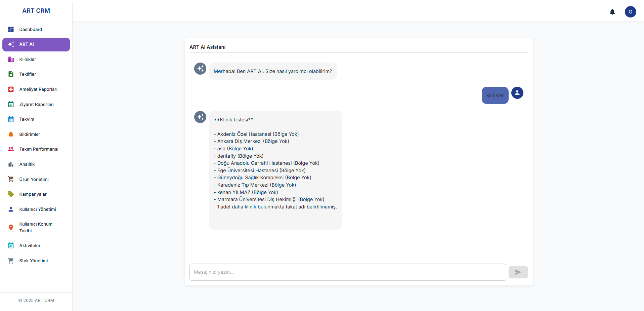Viewport: 644px width, 311px height.
Task: Click the Klinikler building icon
Action: [x=11, y=60]
